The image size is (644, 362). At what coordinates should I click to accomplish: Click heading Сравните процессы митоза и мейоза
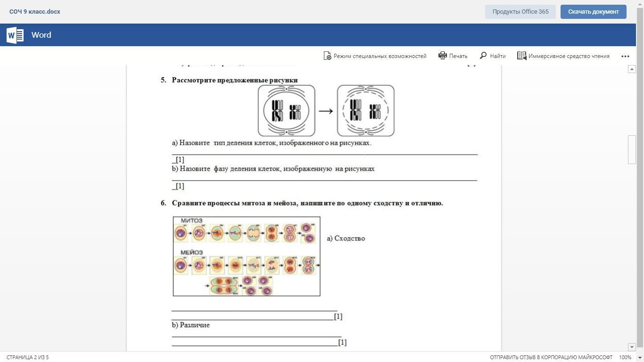(307, 203)
